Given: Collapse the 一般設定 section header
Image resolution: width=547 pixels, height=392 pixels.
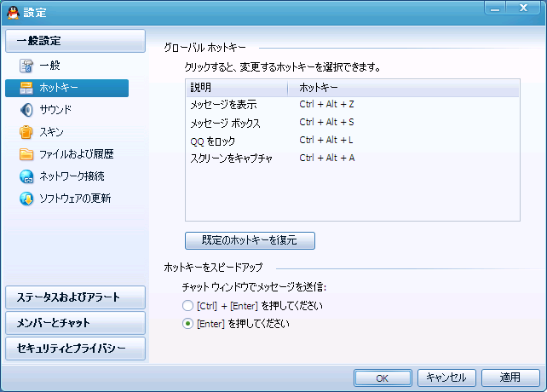Looking at the screenshot, I should tap(75, 41).
